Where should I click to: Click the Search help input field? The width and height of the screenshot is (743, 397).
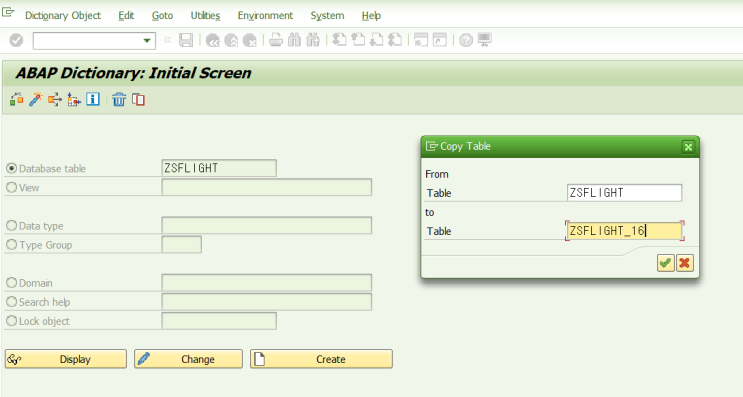[267, 302]
